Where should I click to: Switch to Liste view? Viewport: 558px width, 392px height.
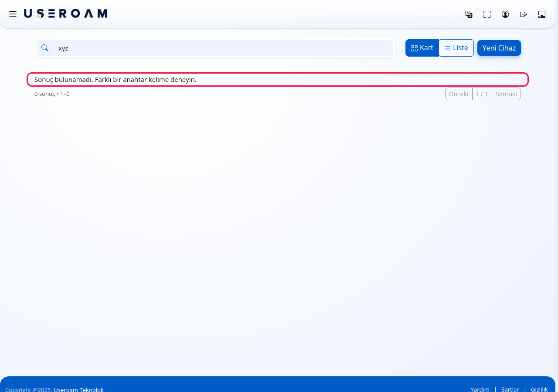point(456,48)
